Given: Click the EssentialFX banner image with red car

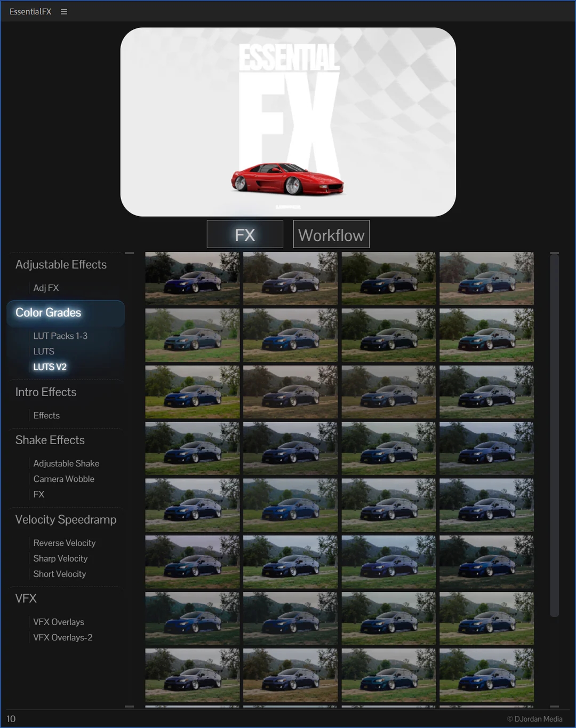Looking at the screenshot, I should [x=288, y=122].
